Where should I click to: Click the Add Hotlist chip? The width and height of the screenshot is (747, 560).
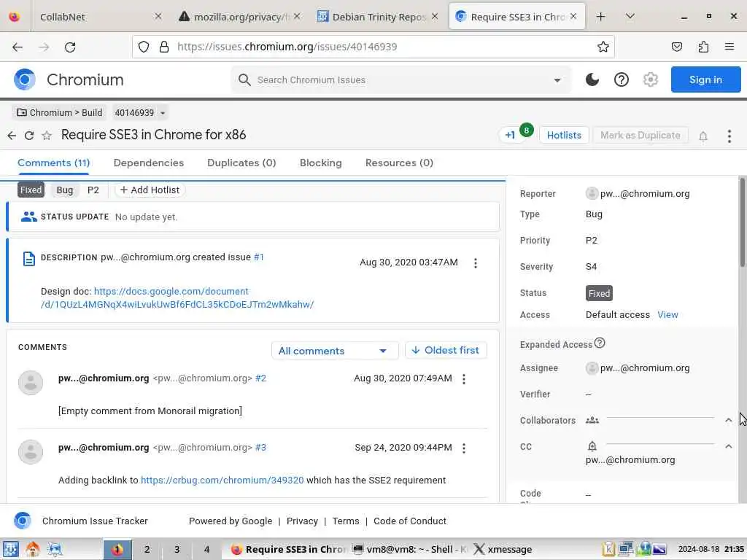click(x=150, y=190)
